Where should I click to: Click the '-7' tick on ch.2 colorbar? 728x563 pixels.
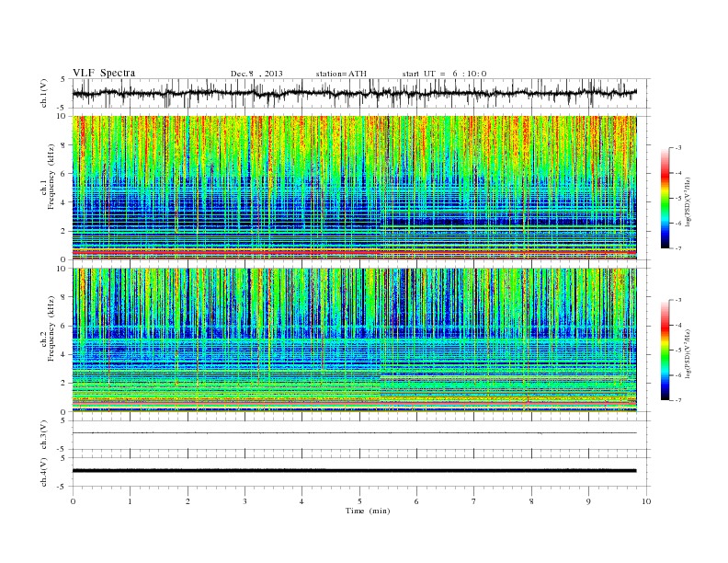click(677, 400)
